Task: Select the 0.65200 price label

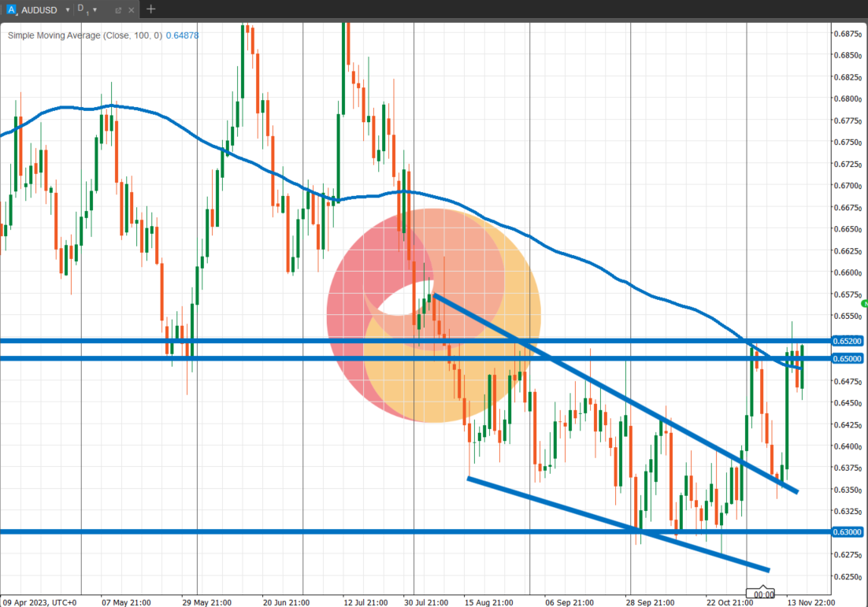Action: [847, 342]
